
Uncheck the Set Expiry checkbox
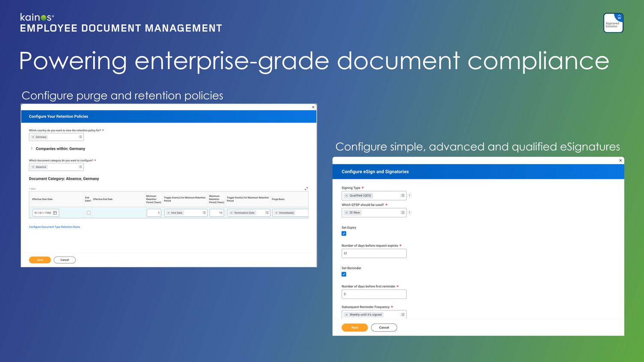(343, 233)
